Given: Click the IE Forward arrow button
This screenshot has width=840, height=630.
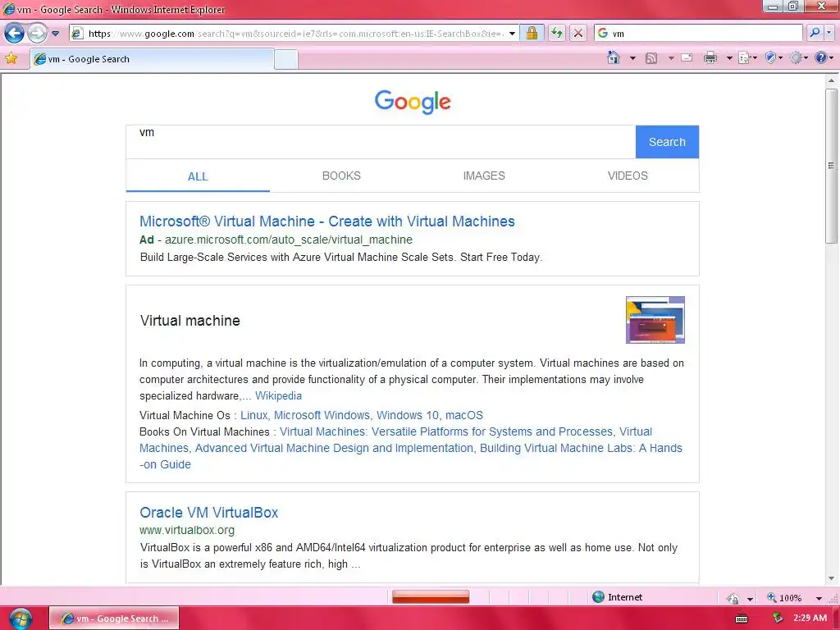Looking at the screenshot, I should 37,33.
